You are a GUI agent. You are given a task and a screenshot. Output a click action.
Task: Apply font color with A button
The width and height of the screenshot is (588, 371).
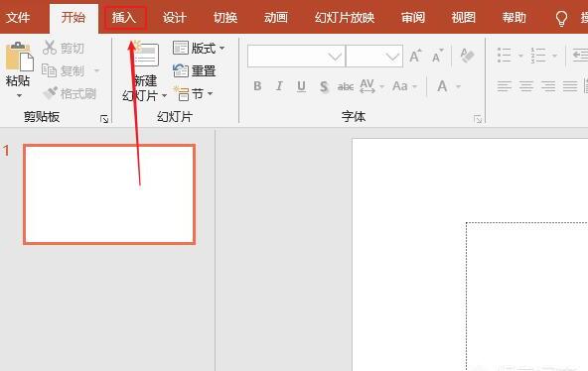point(443,86)
